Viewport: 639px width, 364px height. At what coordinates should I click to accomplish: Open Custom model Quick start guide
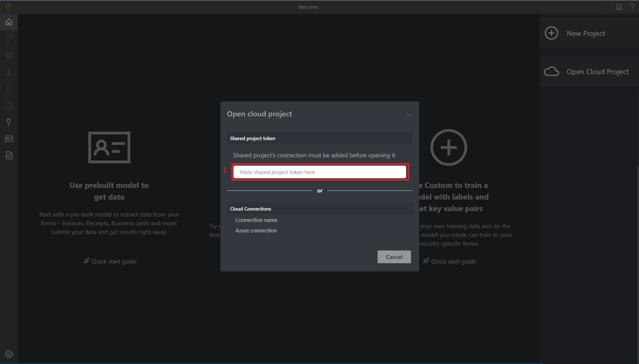pyautogui.click(x=453, y=261)
